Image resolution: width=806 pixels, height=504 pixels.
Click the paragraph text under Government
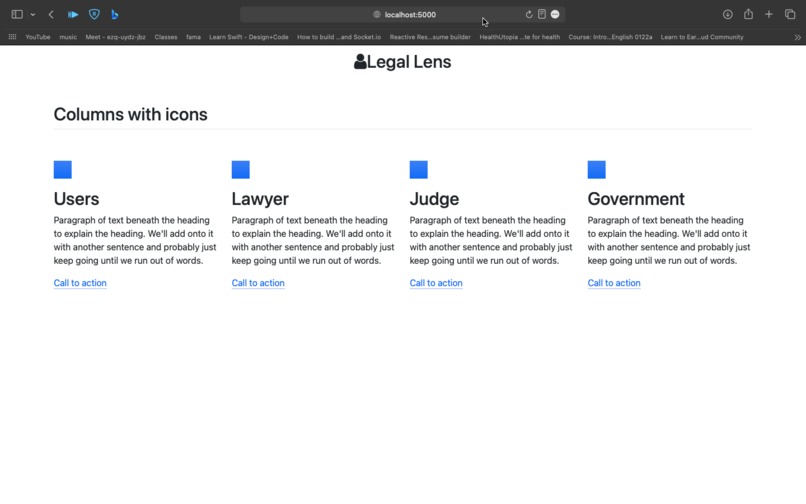669,240
